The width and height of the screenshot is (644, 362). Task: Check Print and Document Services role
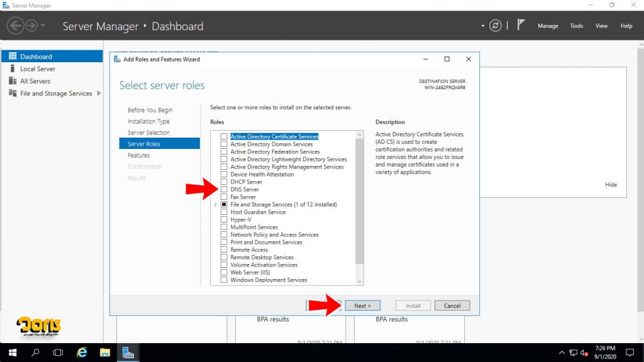(x=224, y=242)
